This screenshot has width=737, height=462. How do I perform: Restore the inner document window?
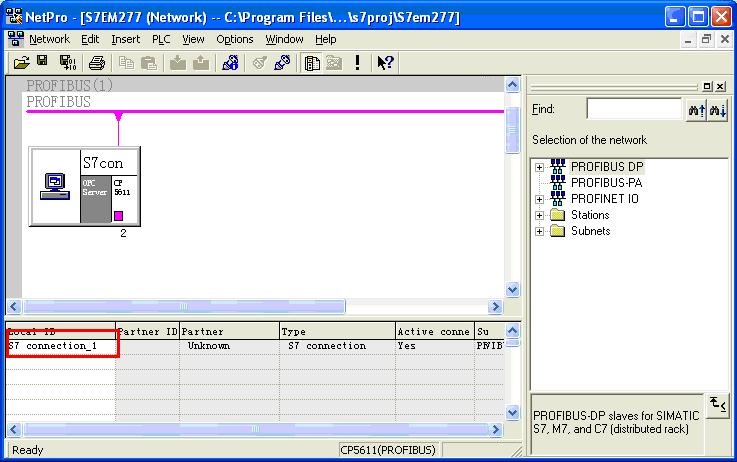tap(706, 39)
